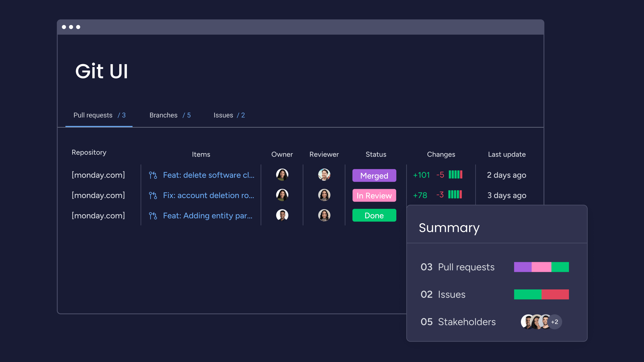Click '03 Pull requests' in Summary
Viewport: 644px width, 362px height.
click(457, 267)
